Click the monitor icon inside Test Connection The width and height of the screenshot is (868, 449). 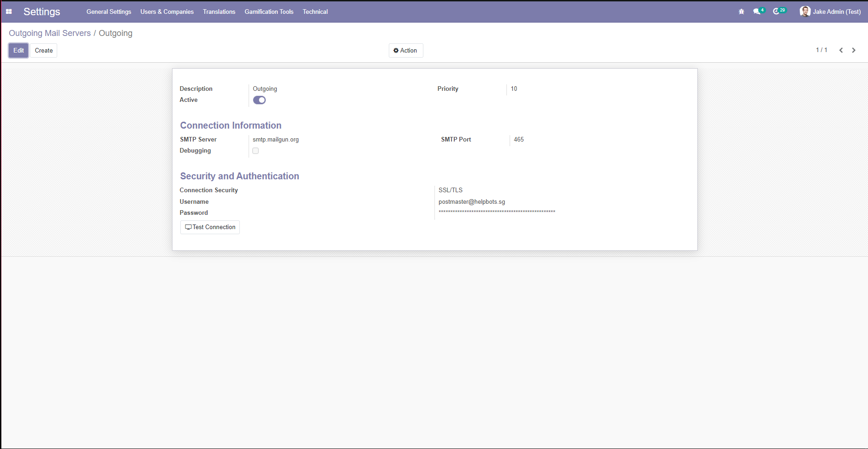click(188, 227)
